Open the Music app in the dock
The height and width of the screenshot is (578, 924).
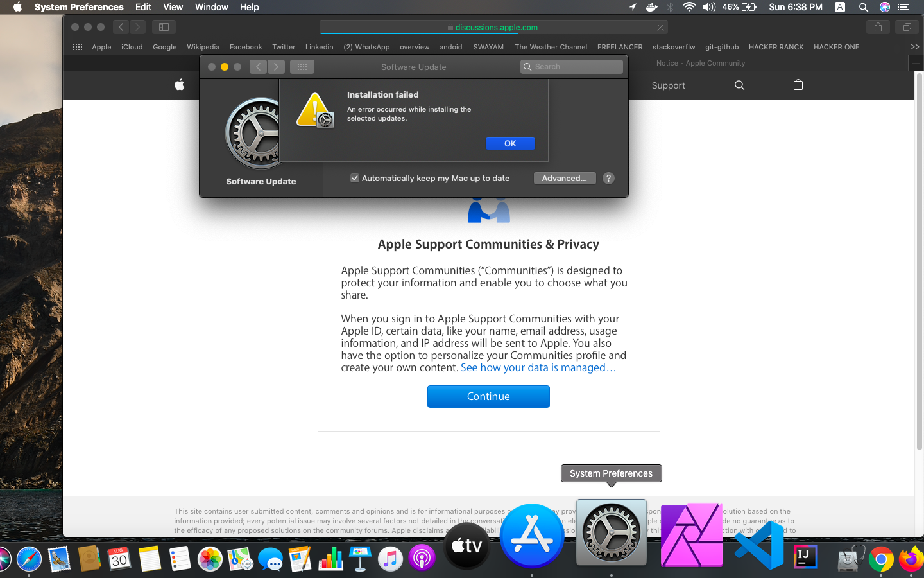click(x=390, y=559)
